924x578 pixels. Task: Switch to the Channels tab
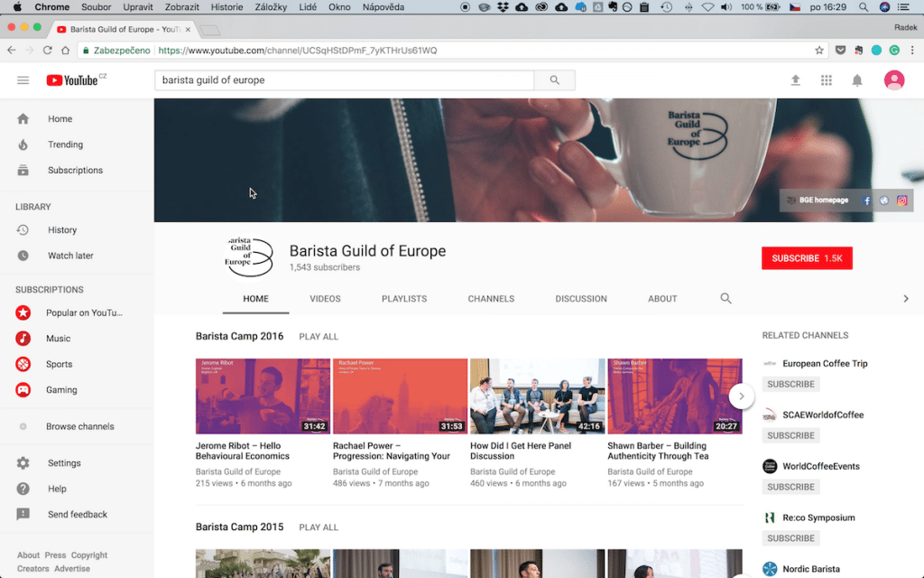491,299
